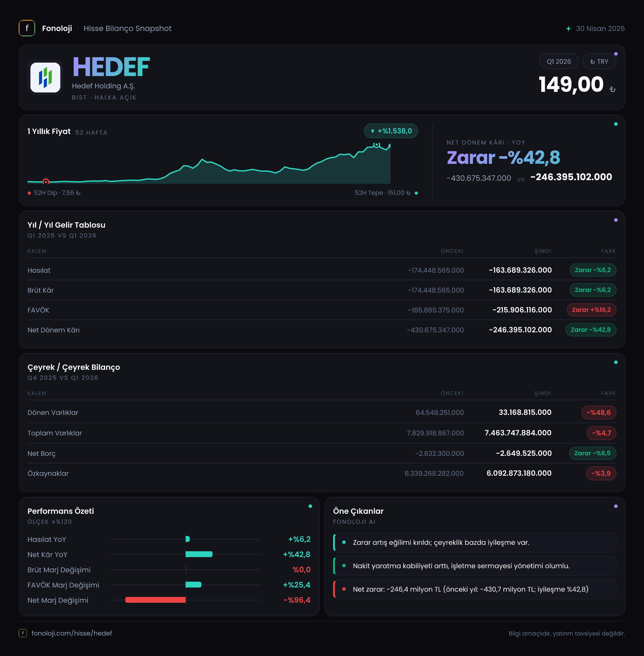Screen dimensions: 644x656
Task: Click the Dönen Varlıklar value 33.168.815.000
Action: (x=525, y=413)
